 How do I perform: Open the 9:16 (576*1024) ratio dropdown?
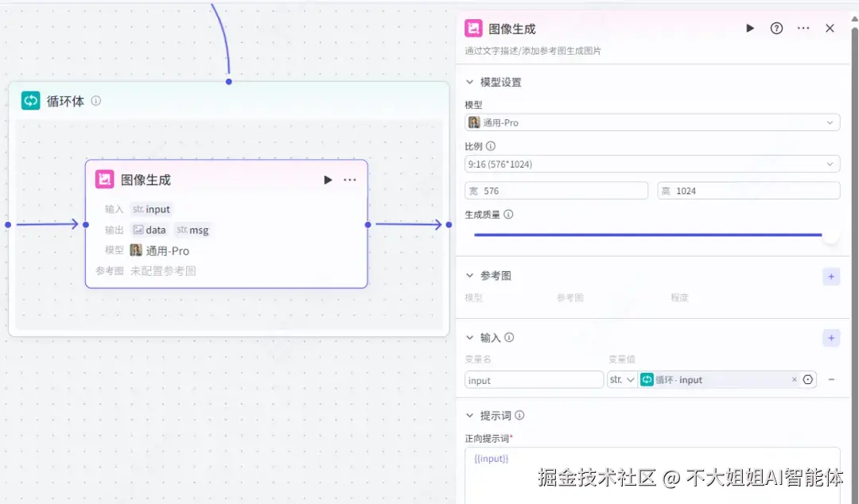click(x=652, y=163)
